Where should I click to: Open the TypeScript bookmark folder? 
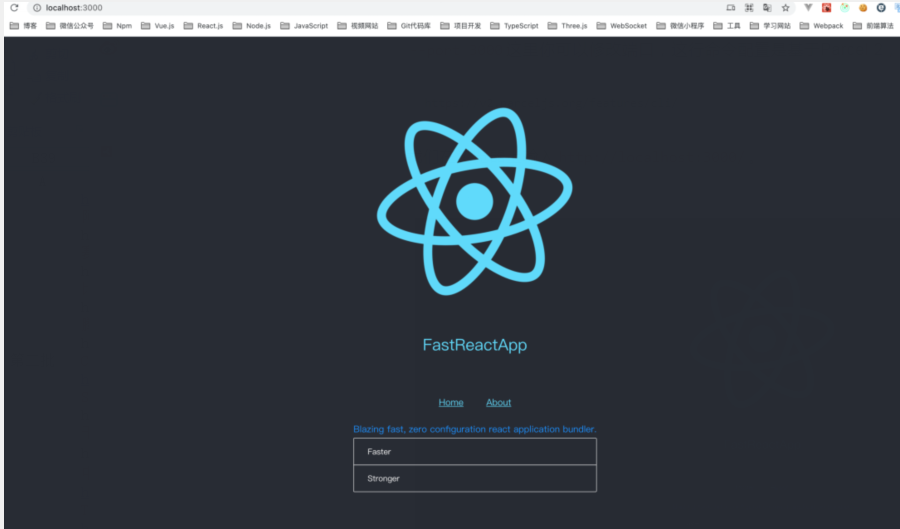(514, 26)
